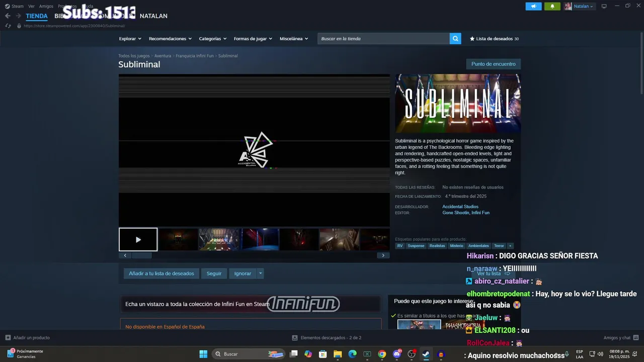Play the Subliminal trailer thumbnail
Screen dimensions: 644x362
(x=138, y=239)
